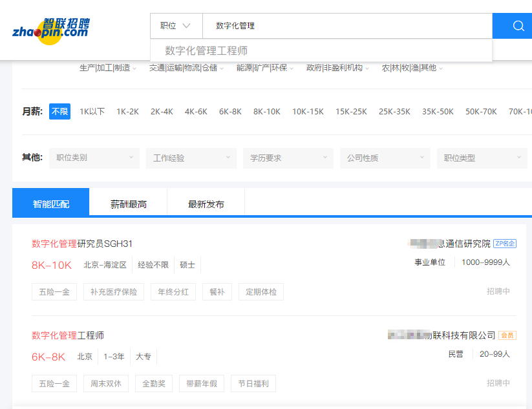Click the search keyword input field
This screenshot has height=409, width=532.
click(347, 26)
